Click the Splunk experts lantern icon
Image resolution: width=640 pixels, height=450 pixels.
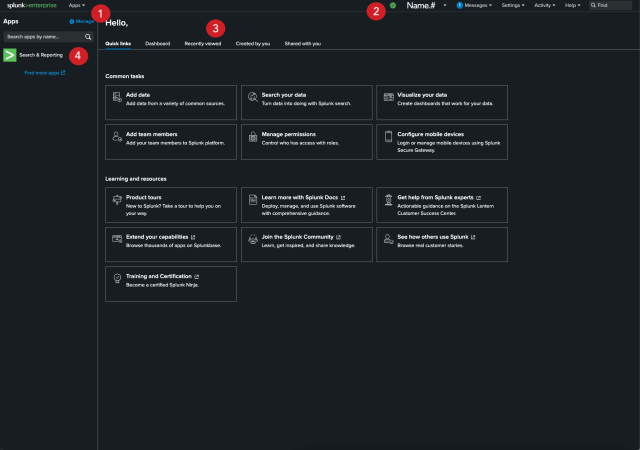click(389, 199)
